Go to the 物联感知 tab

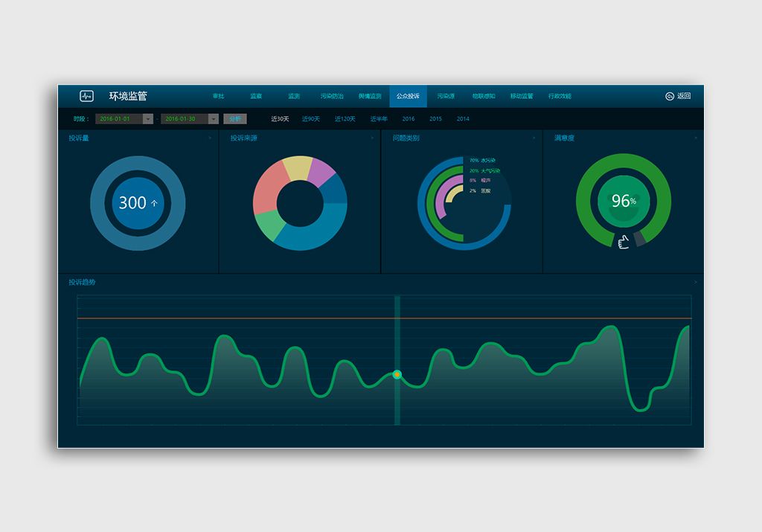[x=484, y=97]
